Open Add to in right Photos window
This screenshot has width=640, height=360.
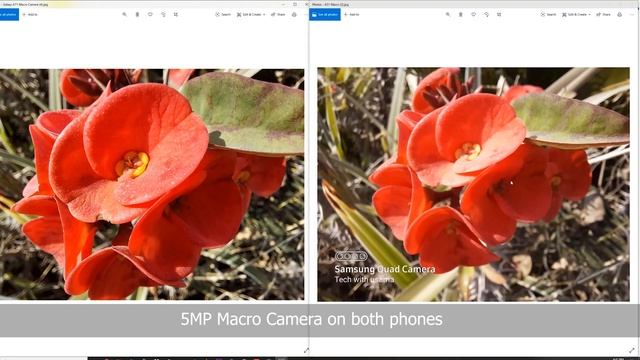pyautogui.click(x=351, y=14)
